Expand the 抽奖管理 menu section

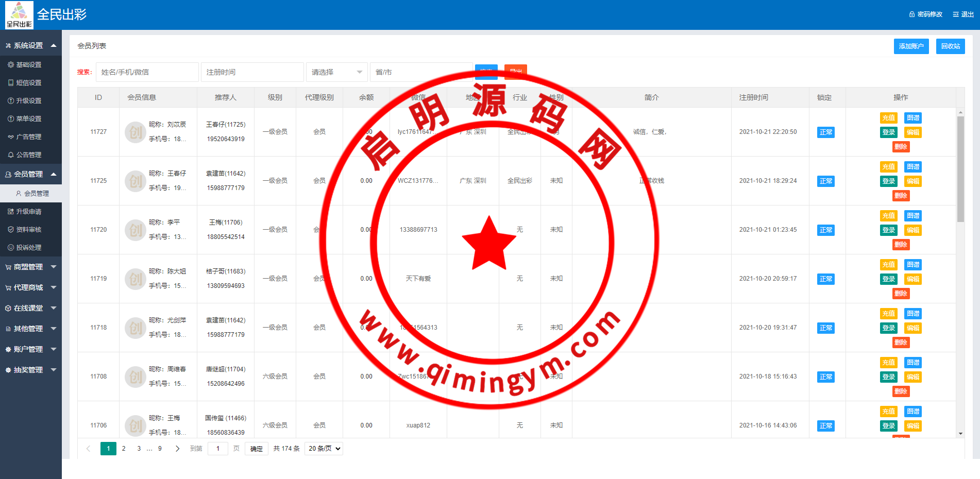31,370
